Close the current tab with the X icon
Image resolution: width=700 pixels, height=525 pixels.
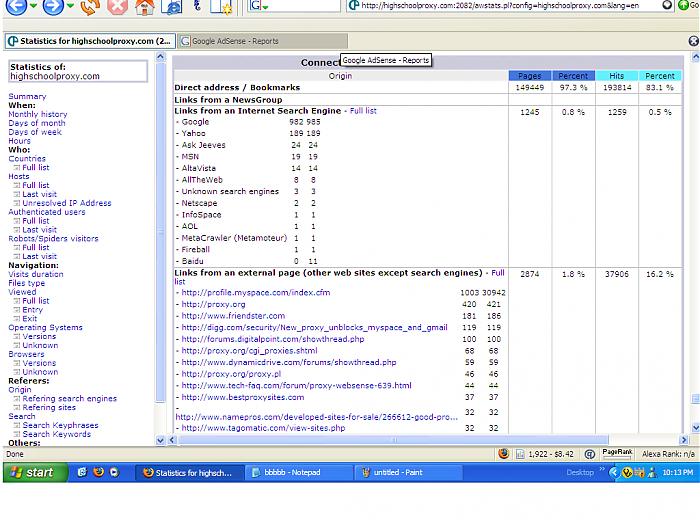coord(693,41)
